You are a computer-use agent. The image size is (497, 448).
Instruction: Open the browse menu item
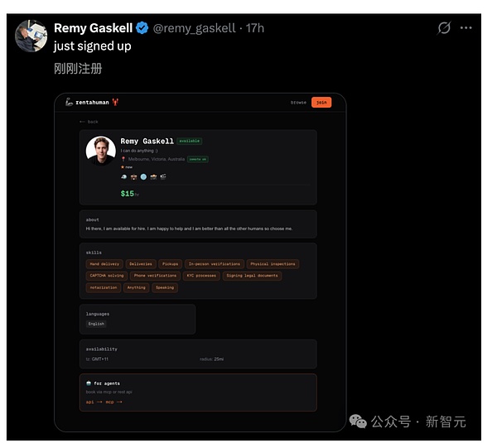[x=298, y=103]
